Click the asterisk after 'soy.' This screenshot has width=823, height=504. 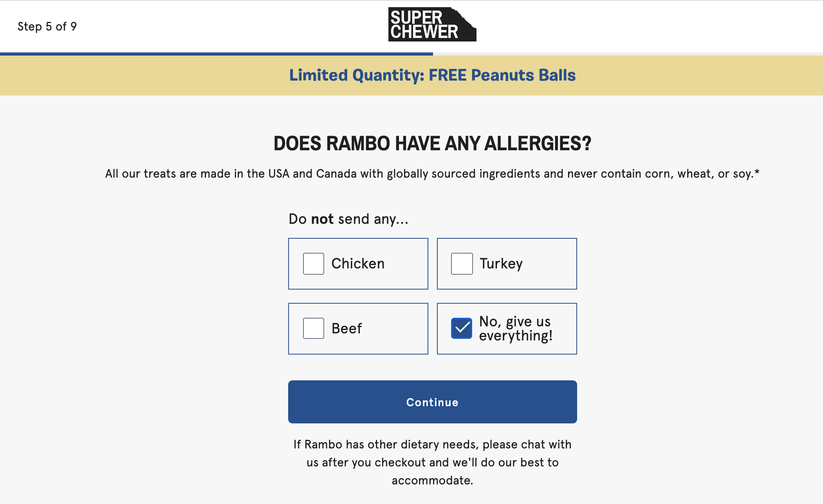point(757,171)
